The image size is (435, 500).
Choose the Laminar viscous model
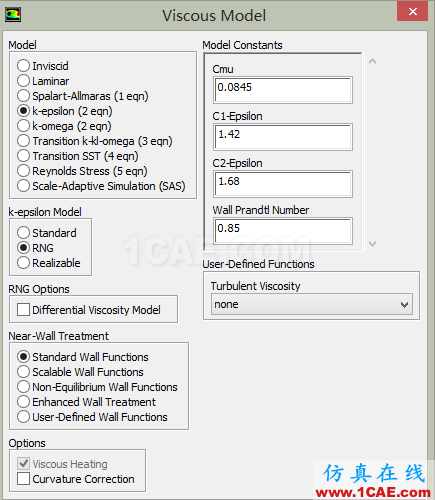(23, 81)
